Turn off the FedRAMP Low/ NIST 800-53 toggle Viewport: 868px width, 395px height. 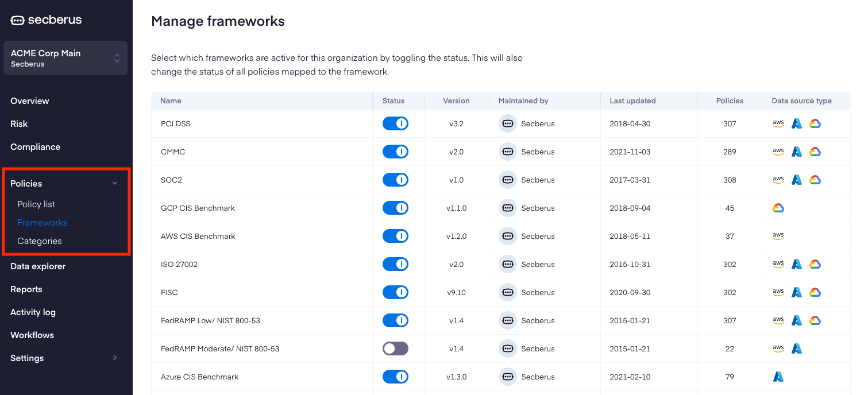click(x=395, y=320)
